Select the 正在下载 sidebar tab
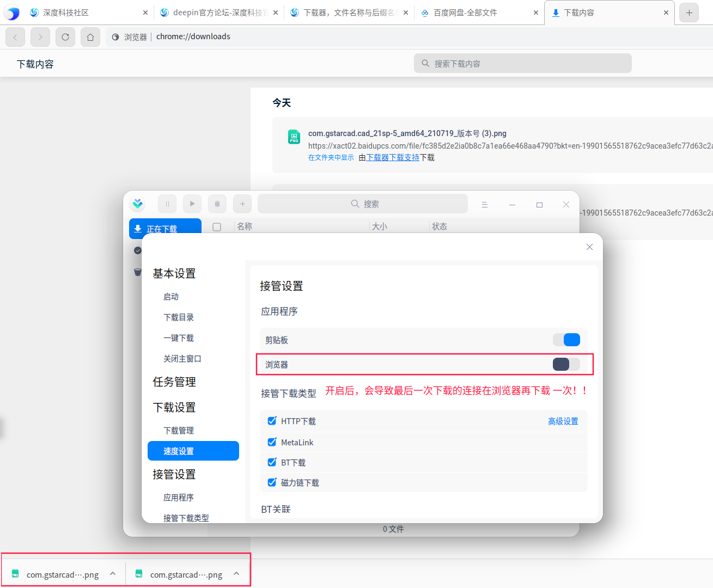Viewport: 713px width, 588px height. [x=165, y=229]
